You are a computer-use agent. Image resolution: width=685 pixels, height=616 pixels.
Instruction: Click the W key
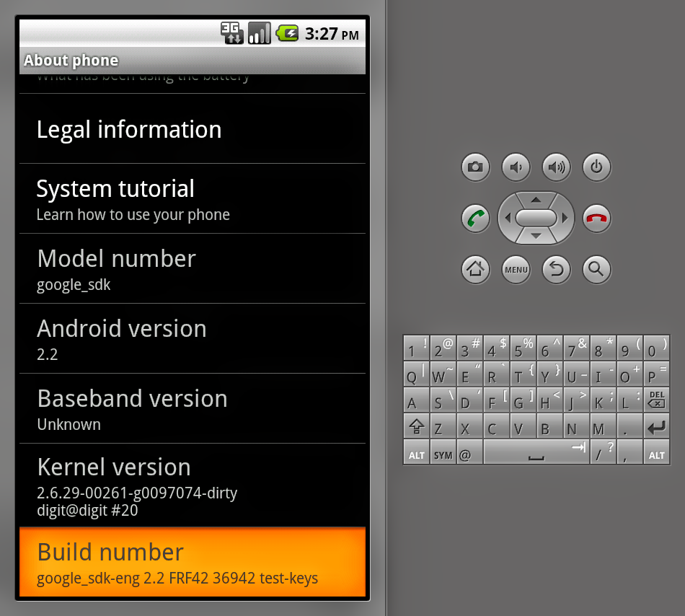tap(443, 374)
